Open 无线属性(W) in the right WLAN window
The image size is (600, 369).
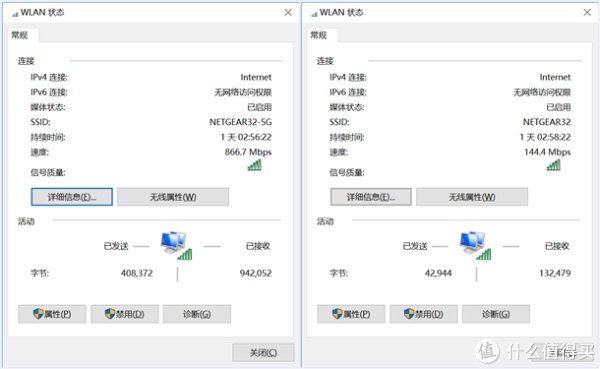(x=472, y=197)
